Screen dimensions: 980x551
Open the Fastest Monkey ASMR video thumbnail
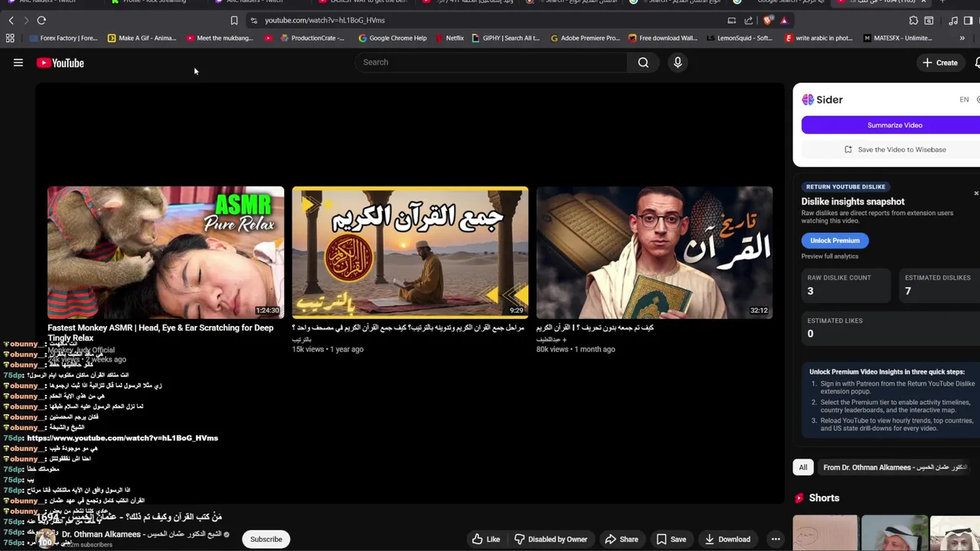coord(165,253)
